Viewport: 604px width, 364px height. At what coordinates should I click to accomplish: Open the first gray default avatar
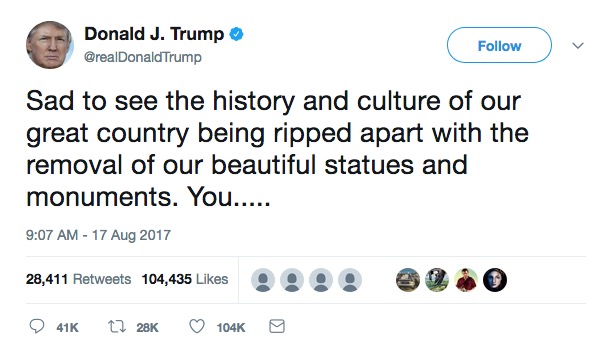[263, 280]
